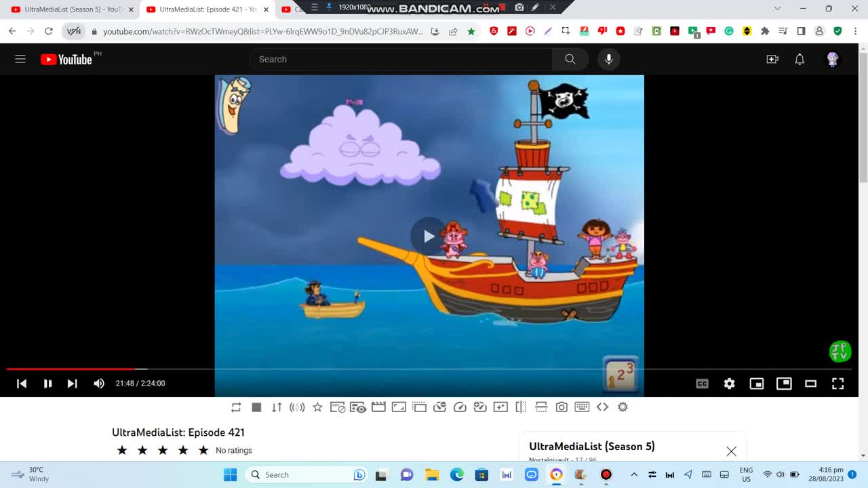
Task: Open the weather widget 30°C Windy
Action: [x=31, y=474]
